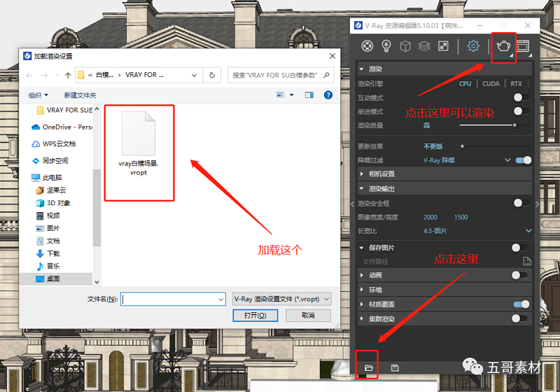Expand the editor right side arrow

click(537, 204)
